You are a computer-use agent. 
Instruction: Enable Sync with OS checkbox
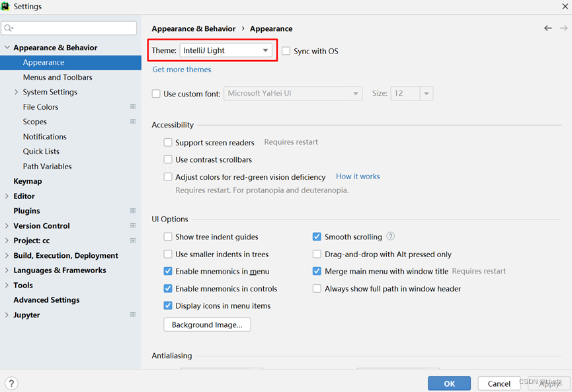coord(286,51)
